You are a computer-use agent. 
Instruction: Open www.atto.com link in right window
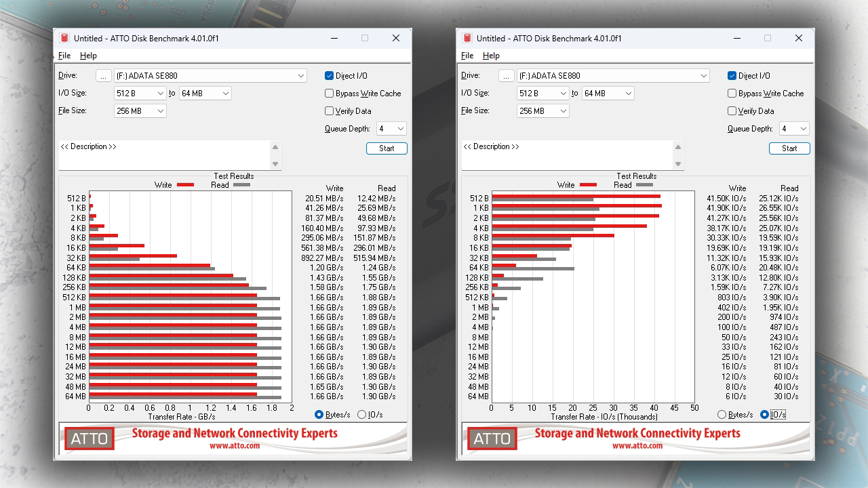point(637,446)
